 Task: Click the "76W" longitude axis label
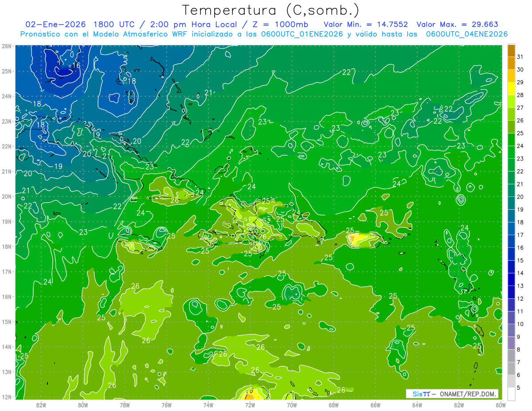(167, 405)
